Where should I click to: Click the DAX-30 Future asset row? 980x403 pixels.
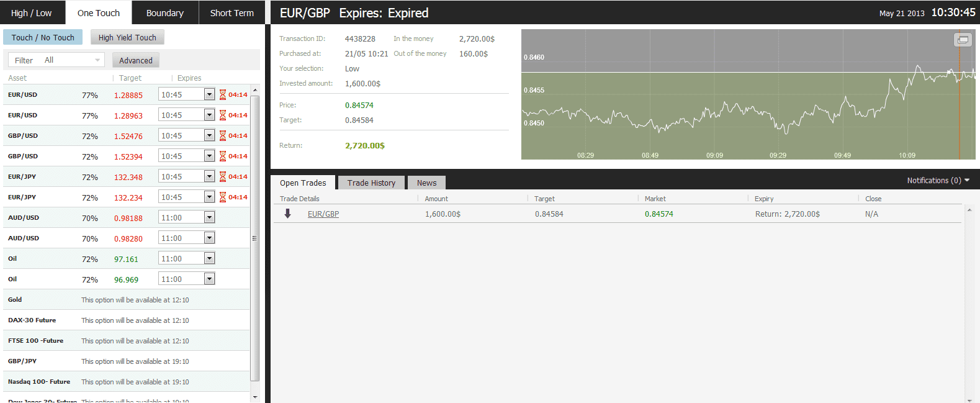pos(127,320)
